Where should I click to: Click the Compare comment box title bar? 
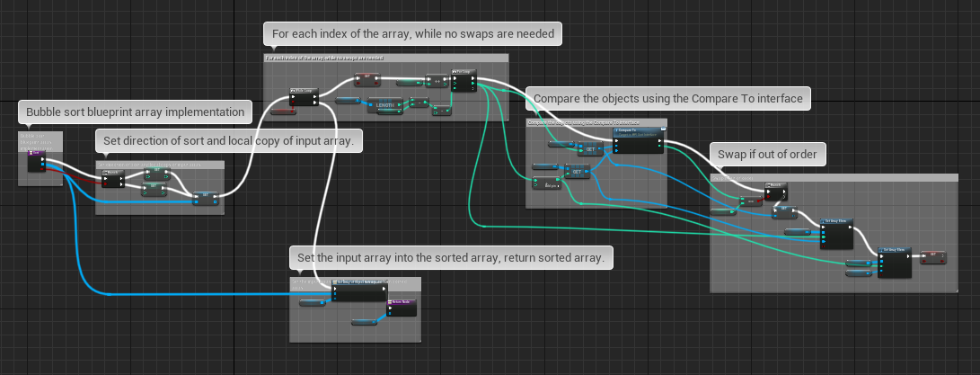point(596,122)
